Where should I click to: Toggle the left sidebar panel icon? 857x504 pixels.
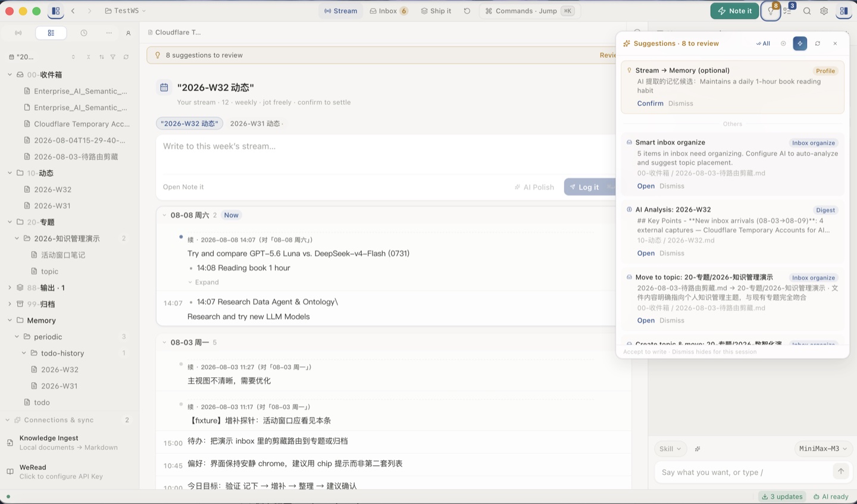pos(56,11)
